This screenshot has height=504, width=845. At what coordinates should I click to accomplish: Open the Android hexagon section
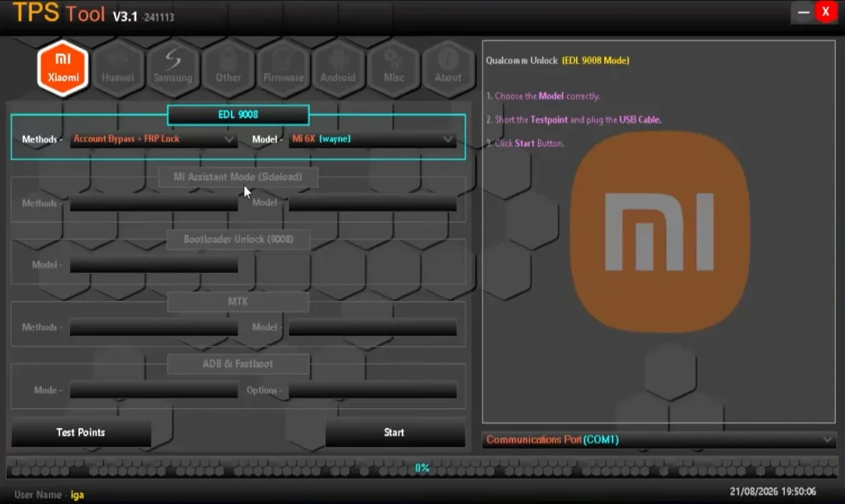click(338, 68)
